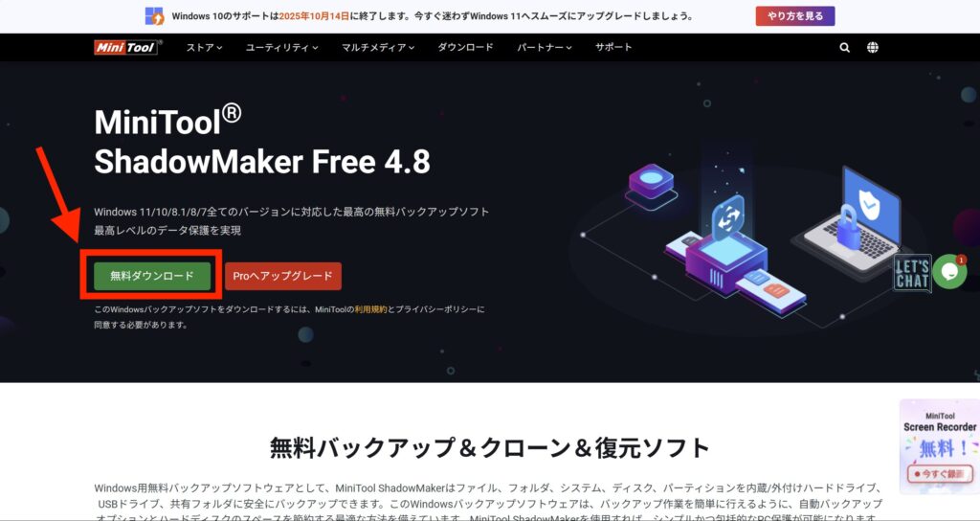The height and width of the screenshot is (521, 980).
Task: Open the ダウンロード menu item
Action: (x=465, y=48)
